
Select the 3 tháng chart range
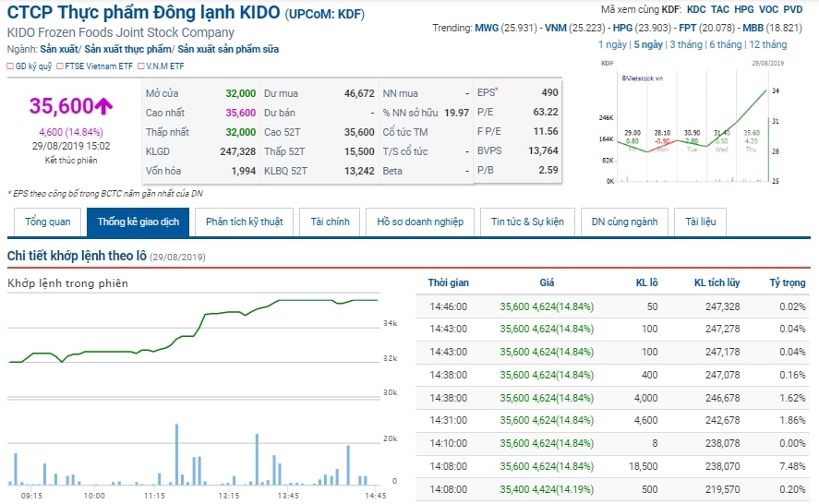tap(686, 44)
